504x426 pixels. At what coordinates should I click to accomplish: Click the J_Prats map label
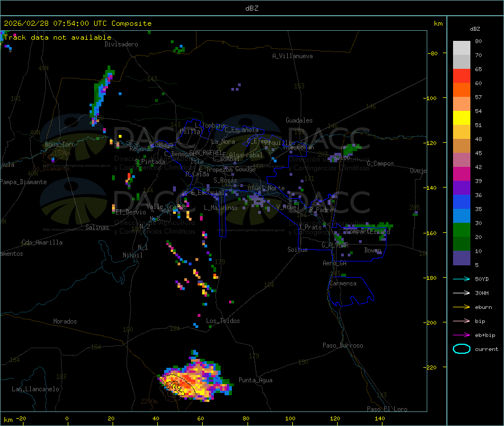click(x=310, y=227)
